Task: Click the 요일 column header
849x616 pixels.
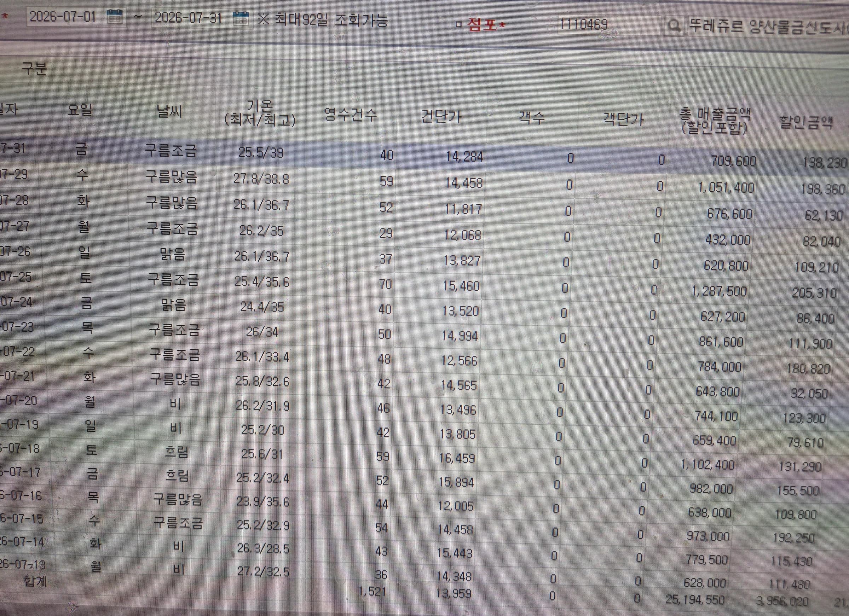Action: [80, 110]
